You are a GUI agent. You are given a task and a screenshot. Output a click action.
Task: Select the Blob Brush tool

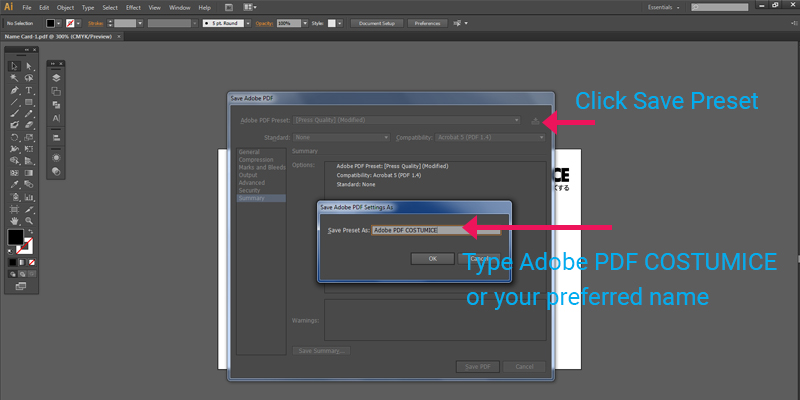[14, 125]
